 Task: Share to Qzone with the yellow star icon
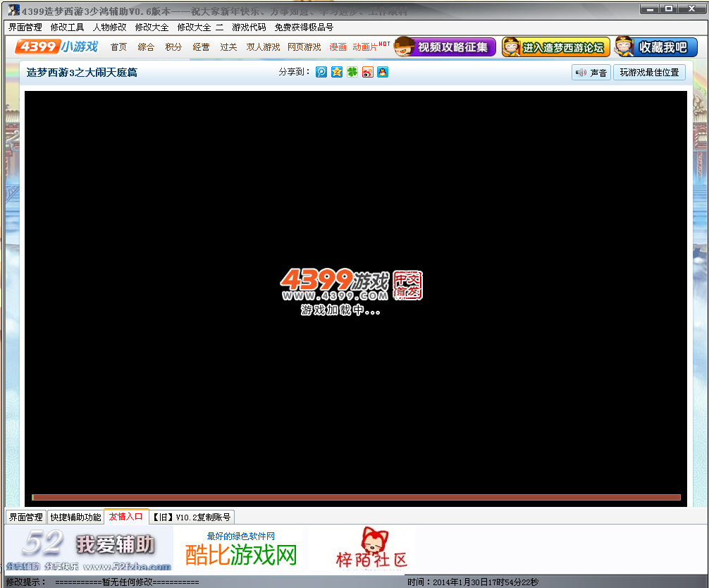point(337,72)
